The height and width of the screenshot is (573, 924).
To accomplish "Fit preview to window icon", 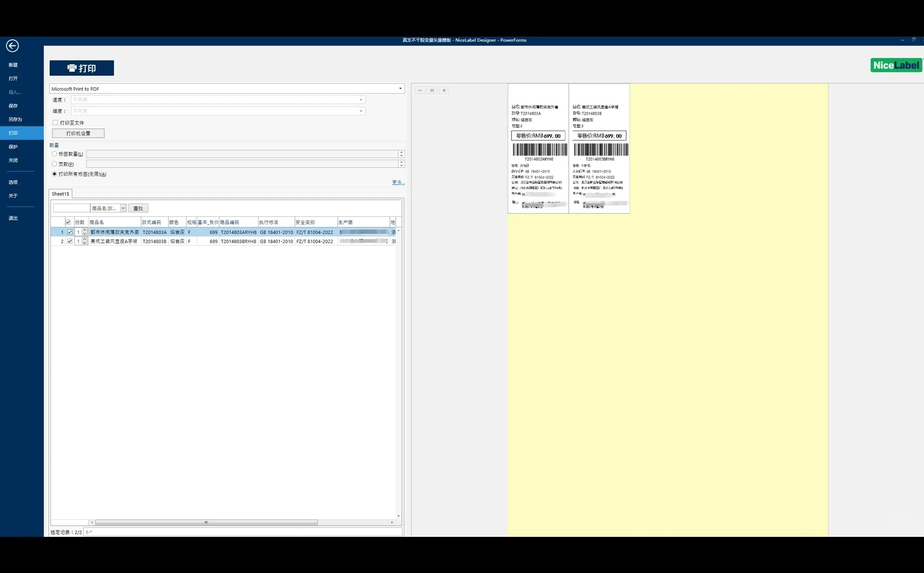I will pyautogui.click(x=432, y=90).
